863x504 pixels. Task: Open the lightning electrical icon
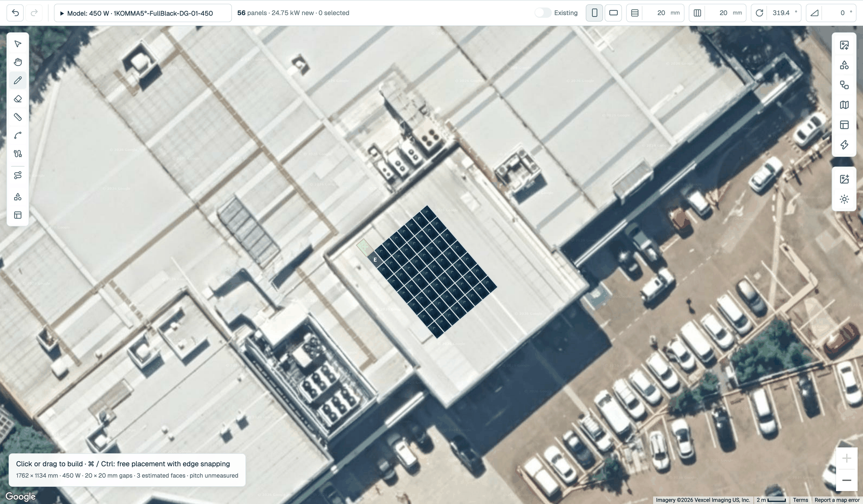(x=844, y=145)
